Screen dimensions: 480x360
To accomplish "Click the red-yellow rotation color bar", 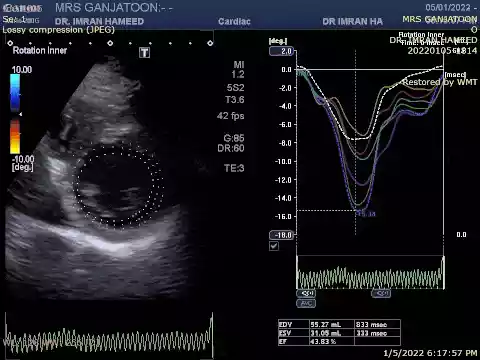I will click(15, 137).
